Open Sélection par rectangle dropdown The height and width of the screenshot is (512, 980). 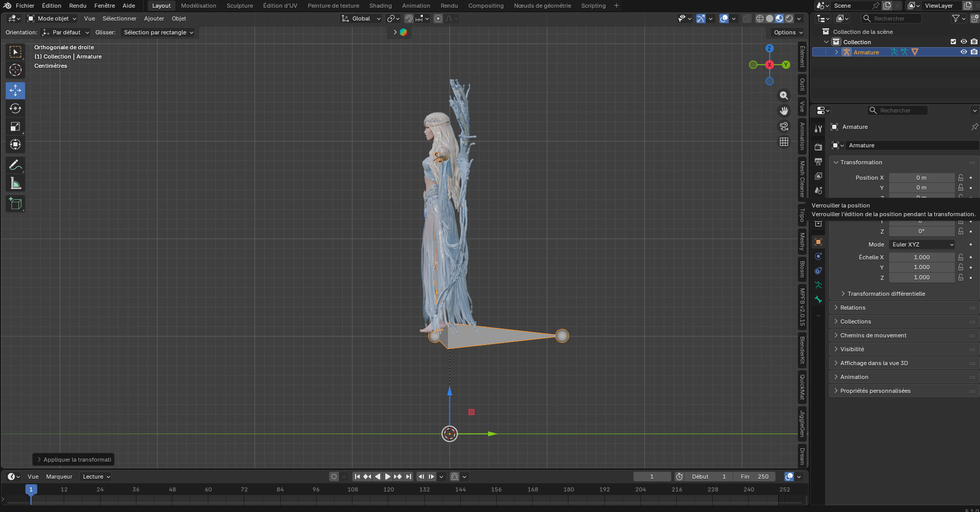(x=158, y=32)
